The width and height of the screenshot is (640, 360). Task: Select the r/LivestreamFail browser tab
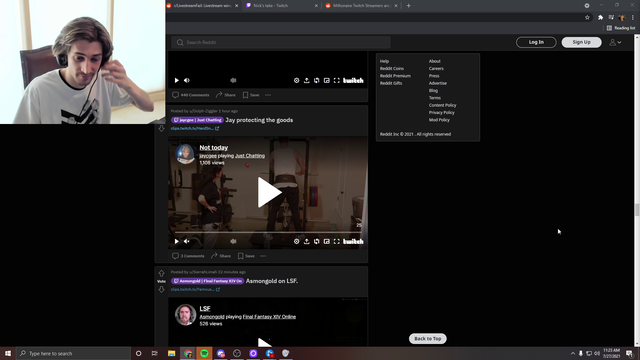202,6
